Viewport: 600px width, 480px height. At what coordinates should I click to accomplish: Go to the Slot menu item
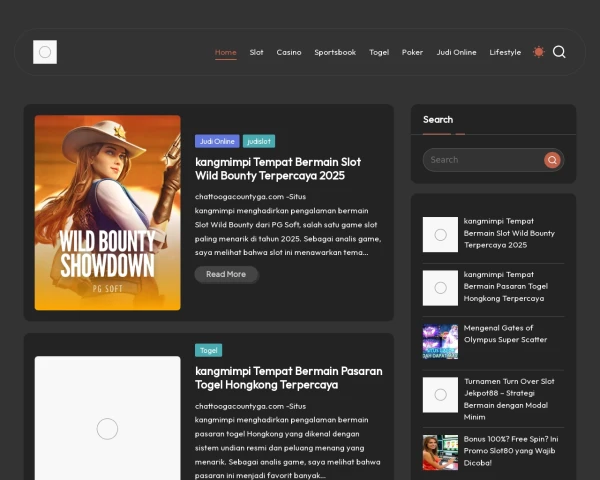[257, 52]
